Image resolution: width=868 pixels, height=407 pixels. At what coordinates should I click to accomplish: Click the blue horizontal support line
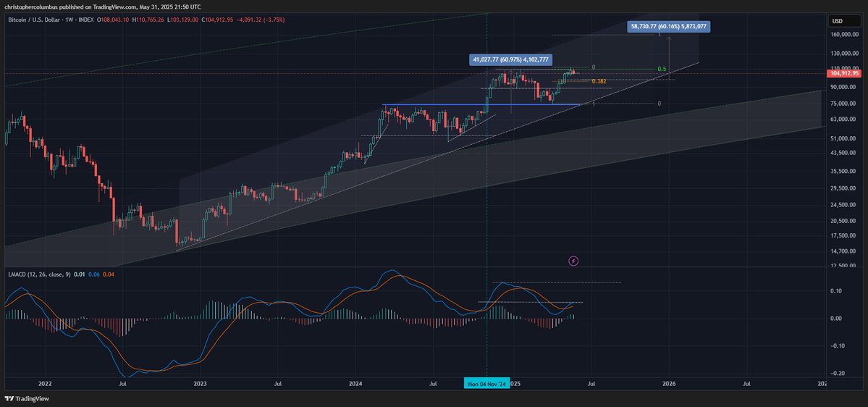point(478,105)
